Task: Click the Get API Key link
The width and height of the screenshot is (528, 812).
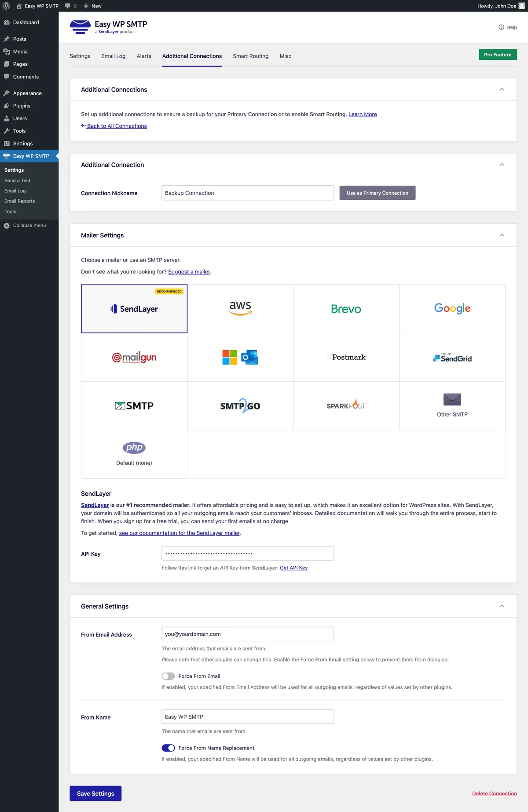Action: [293, 568]
